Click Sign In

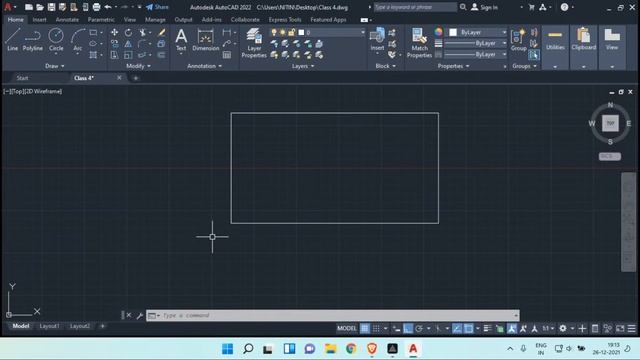tap(484, 7)
